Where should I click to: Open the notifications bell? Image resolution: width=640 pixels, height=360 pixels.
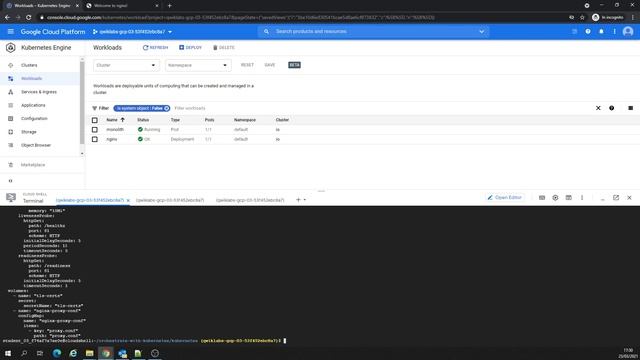point(601,31)
